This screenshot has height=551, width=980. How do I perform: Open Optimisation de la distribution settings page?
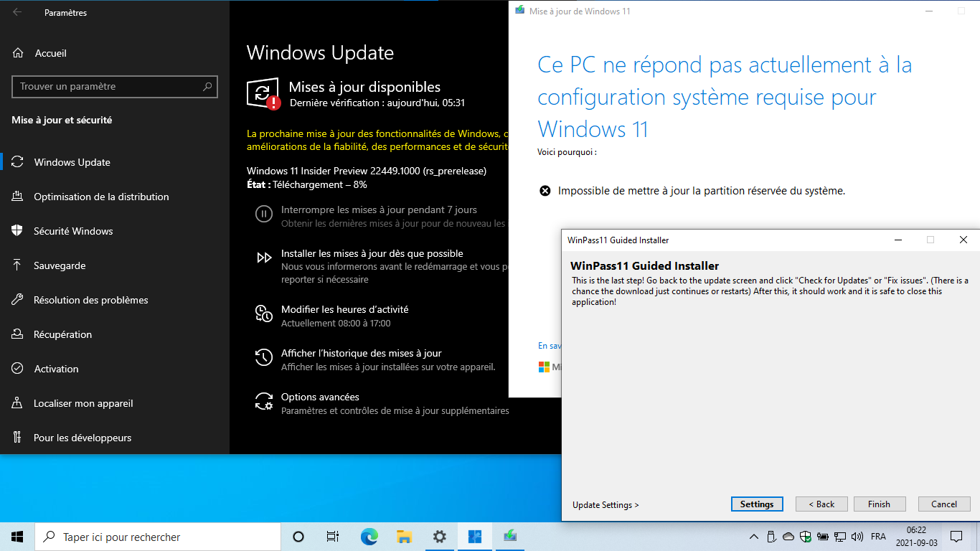115,197
